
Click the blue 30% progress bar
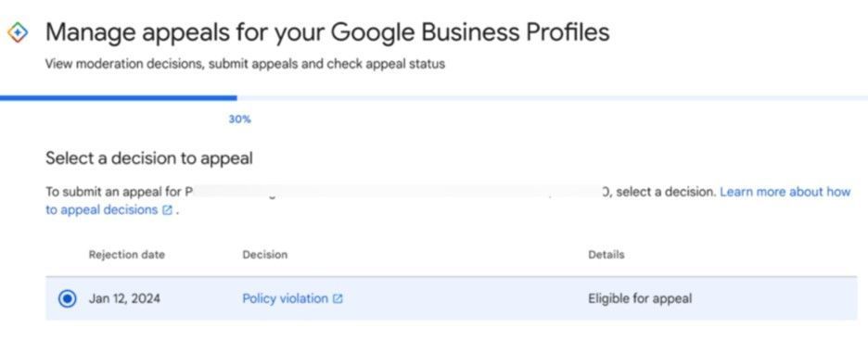119,98
